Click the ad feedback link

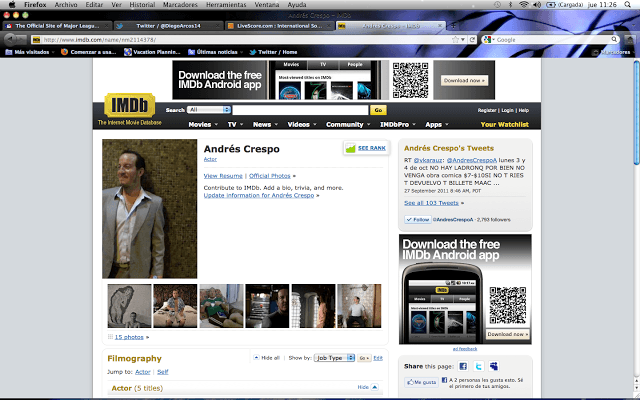[465, 349]
